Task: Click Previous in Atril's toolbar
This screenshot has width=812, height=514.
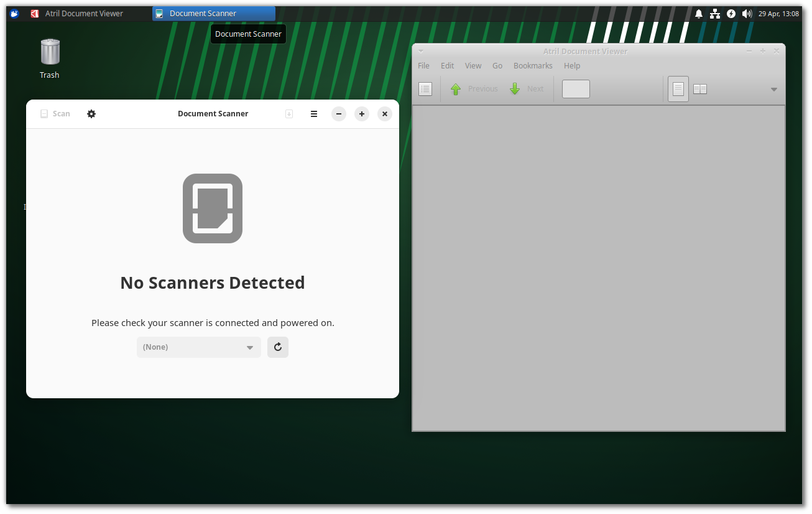Action: click(x=474, y=88)
